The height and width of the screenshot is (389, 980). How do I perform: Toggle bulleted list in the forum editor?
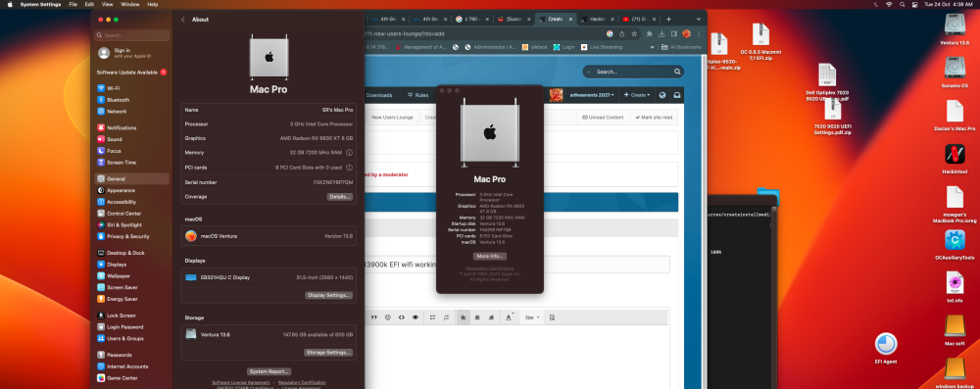(x=432, y=317)
